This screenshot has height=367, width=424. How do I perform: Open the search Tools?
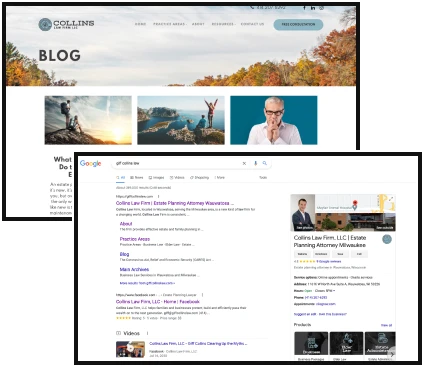tap(263, 178)
